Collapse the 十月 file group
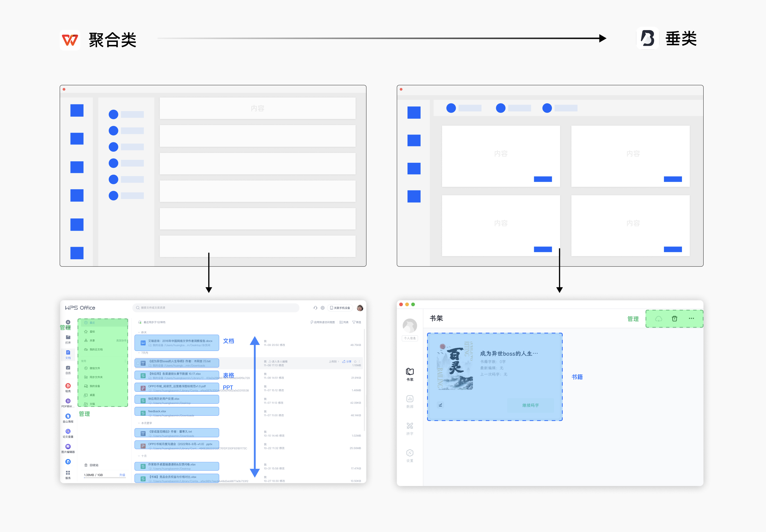 tap(139, 456)
